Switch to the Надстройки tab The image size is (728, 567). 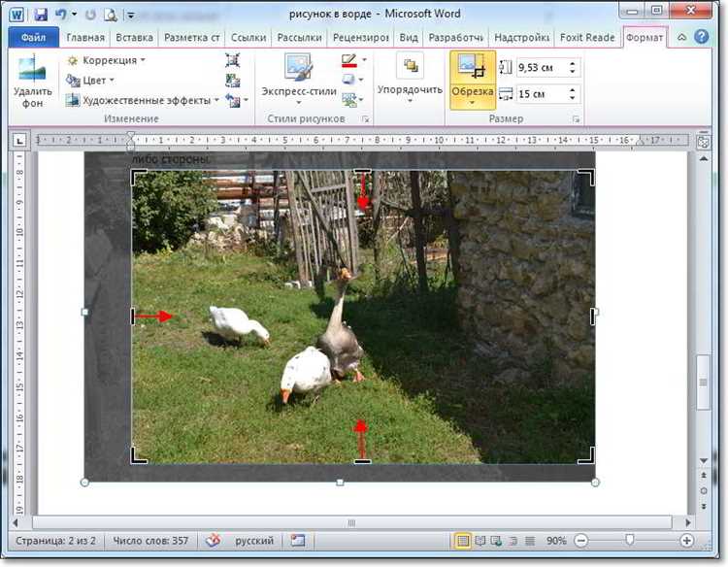522,38
